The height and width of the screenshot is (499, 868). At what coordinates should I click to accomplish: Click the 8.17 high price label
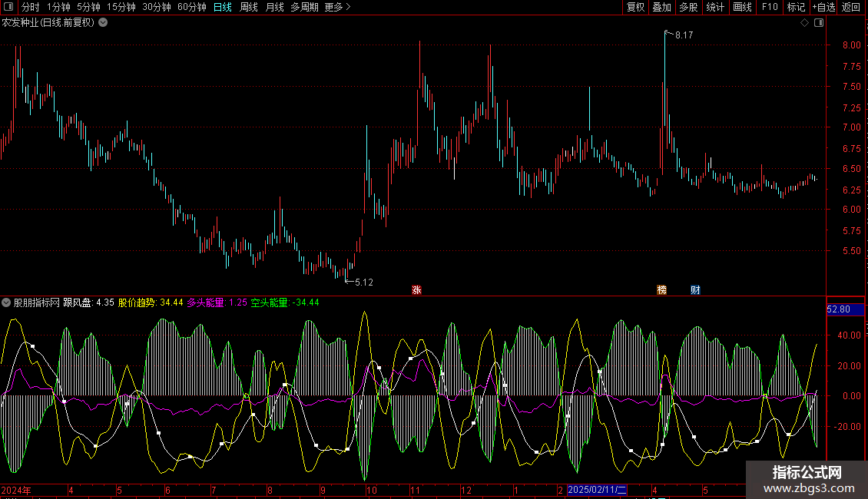click(x=684, y=35)
